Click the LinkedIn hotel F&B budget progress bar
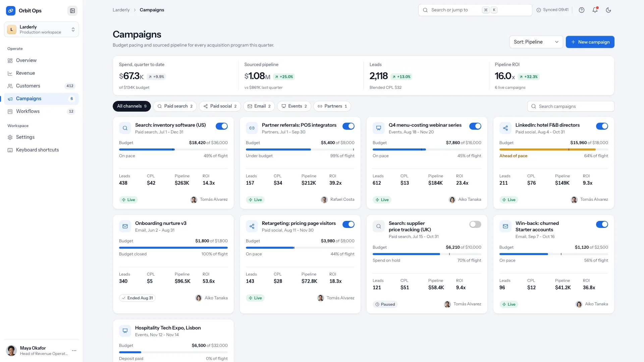This screenshot has height=362, width=644. (x=553, y=149)
